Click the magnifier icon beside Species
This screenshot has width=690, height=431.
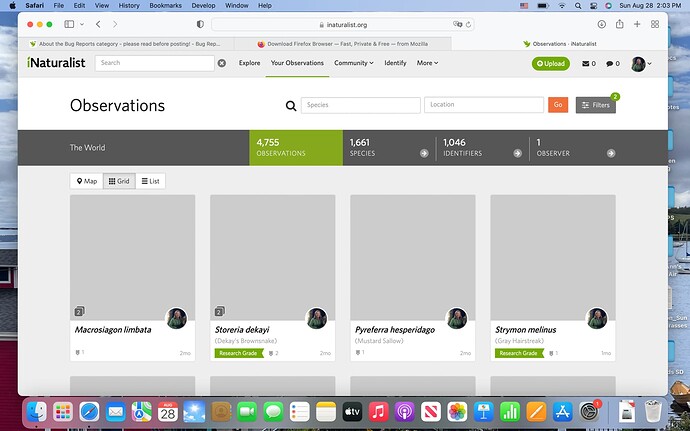(291, 105)
